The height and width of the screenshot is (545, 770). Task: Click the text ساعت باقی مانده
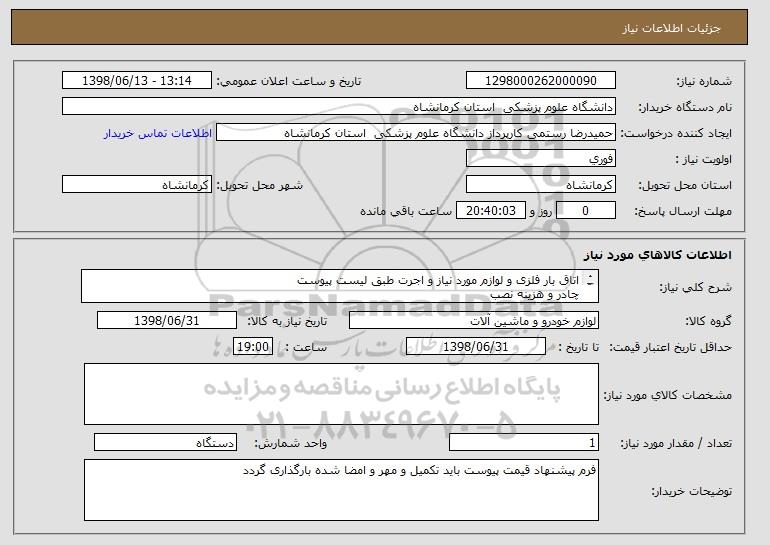pyautogui.click(x=406, y=211)
